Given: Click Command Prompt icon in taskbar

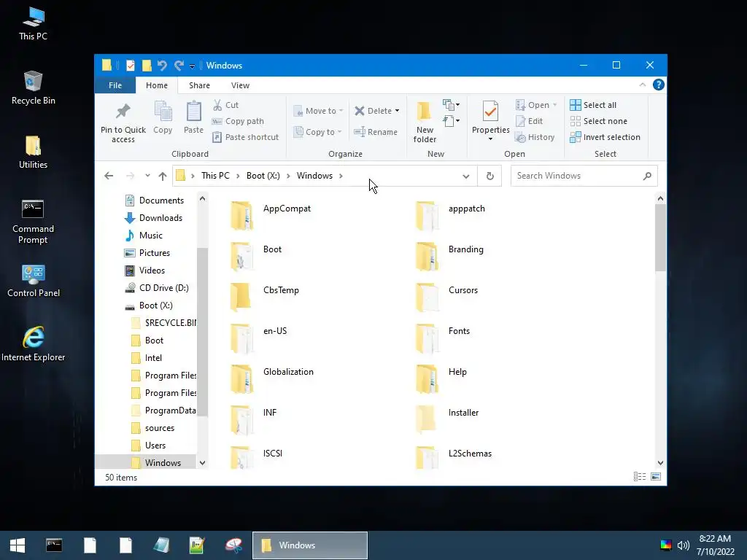Looking at the screenshot, I should (54, 545).
